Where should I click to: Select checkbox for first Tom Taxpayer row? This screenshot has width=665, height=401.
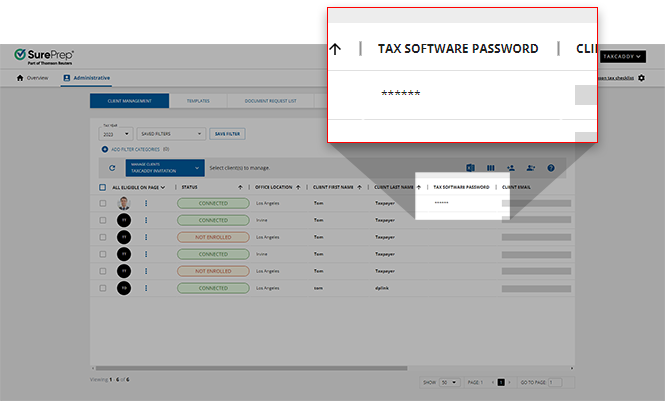(102, 203)
